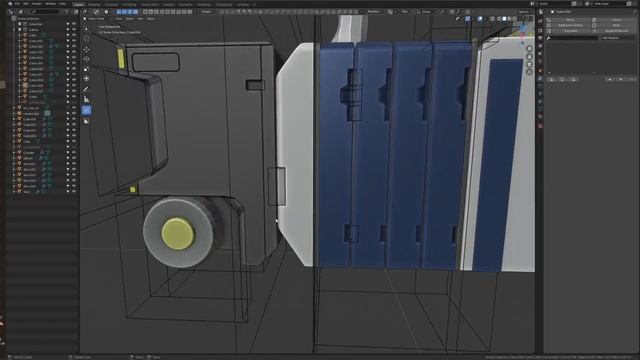
Task: Switch viewport to Rendered shading
Action: tap(515, 19)
